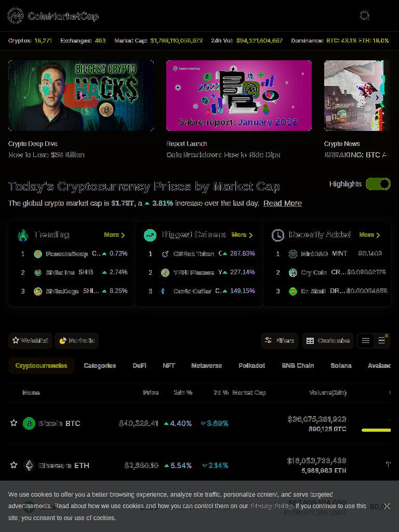Open 'Data Breakdown: How to Ride Dips' headline
This screenshot has width=399, height=532.
coord(223,155)
